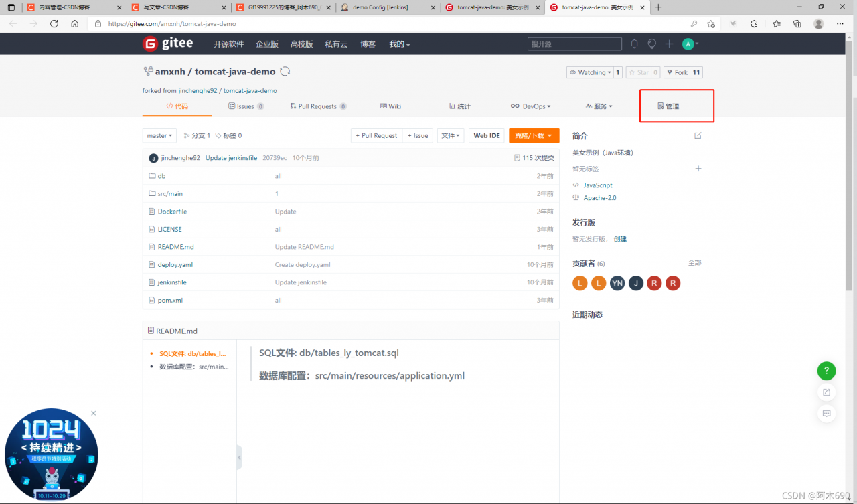Open the 管理 tab

[x=668, y=106]
